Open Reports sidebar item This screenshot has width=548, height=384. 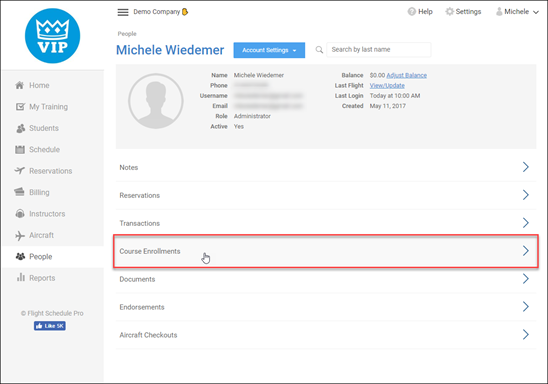click(52, 278)
